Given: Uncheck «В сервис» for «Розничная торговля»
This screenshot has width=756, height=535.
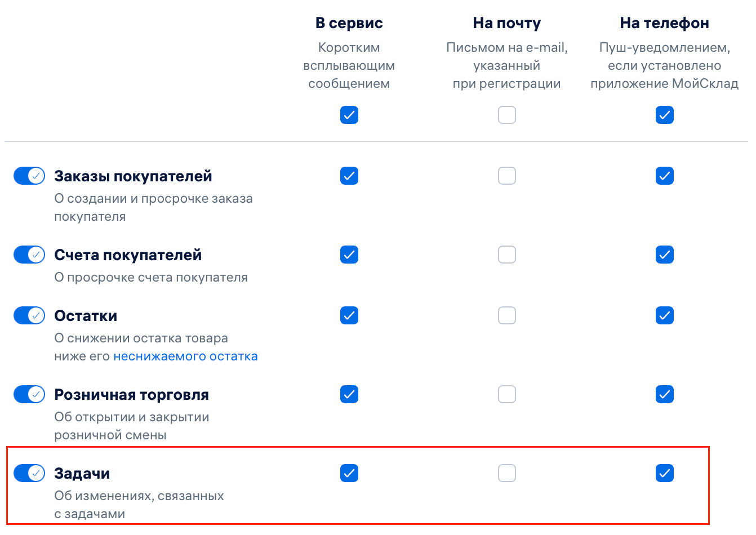Looking at the screenshot, I should [x=349, y=394].
